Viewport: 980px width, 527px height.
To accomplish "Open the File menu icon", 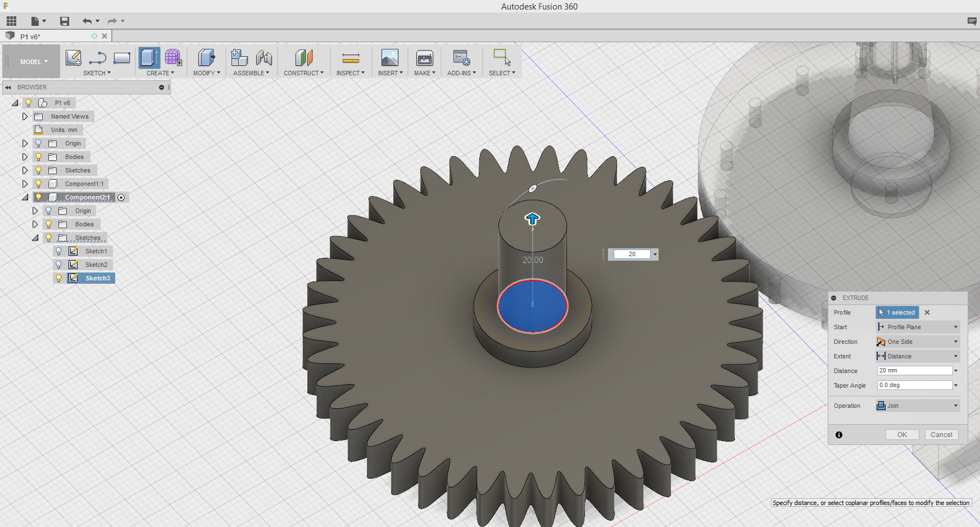I will tap(35, 21).
